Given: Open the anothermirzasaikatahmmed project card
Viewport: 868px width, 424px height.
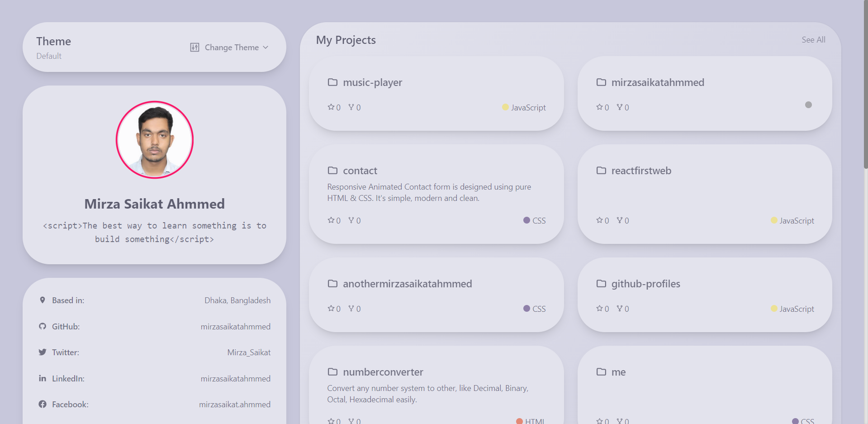Looking at the screenshot, I should click(436, 295).
